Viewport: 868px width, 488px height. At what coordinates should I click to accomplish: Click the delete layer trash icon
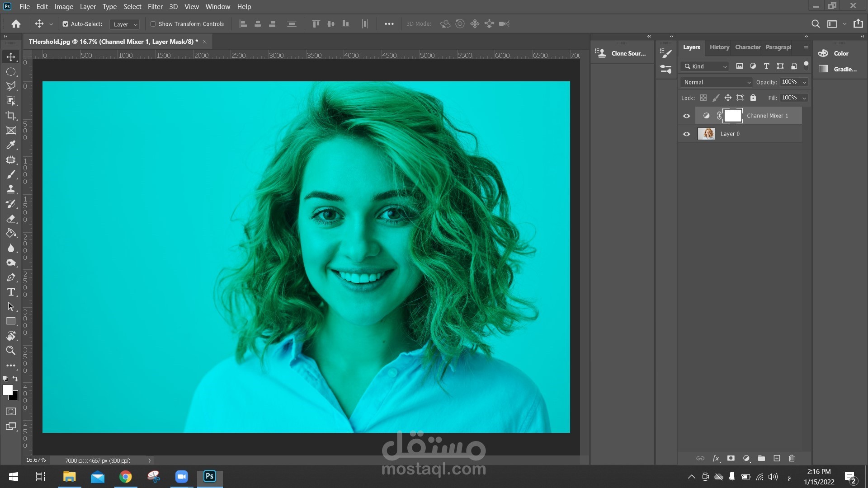(x=792, y=458)
